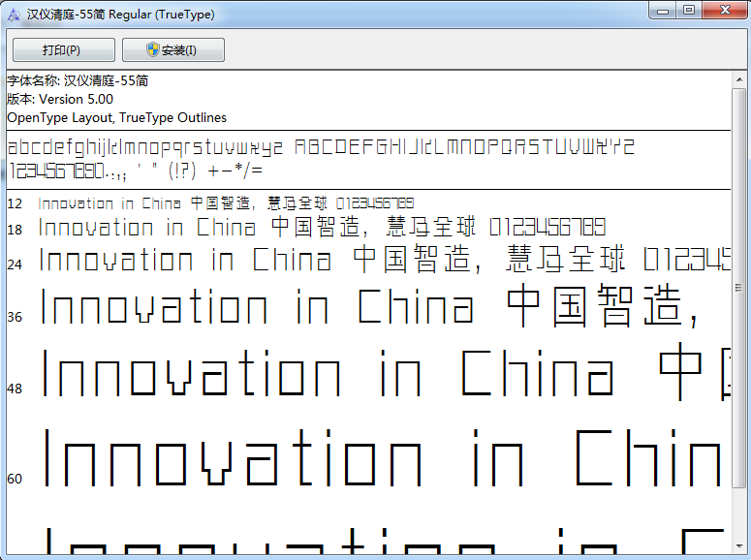Click the scroll up arrow of vertical scrollbar
751x560 pixels.
tap(738, 79)
